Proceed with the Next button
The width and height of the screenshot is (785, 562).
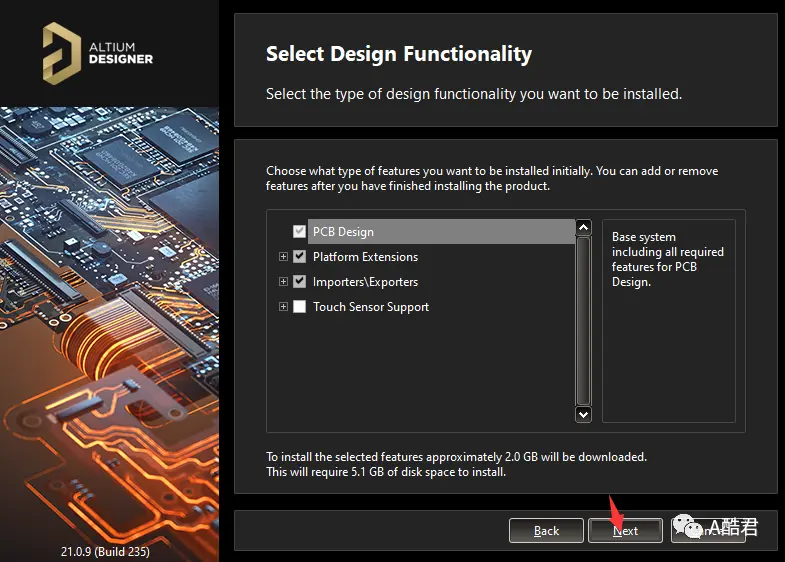(x=625, y=530)
